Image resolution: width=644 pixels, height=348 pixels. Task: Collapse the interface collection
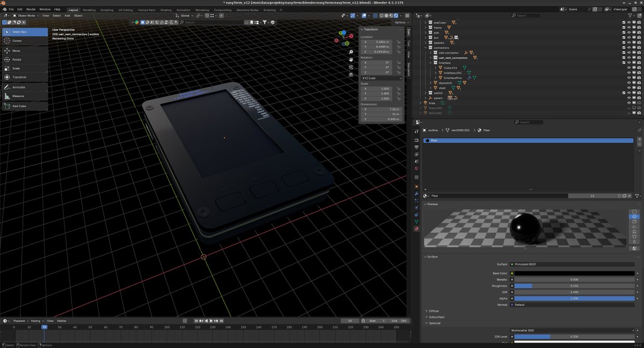point(430,63)
